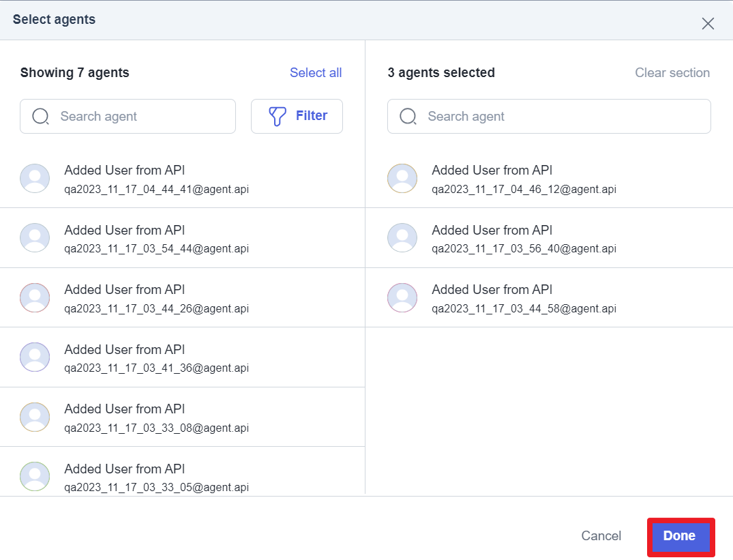Confirm selection with Done button

[x=681, y=537]
